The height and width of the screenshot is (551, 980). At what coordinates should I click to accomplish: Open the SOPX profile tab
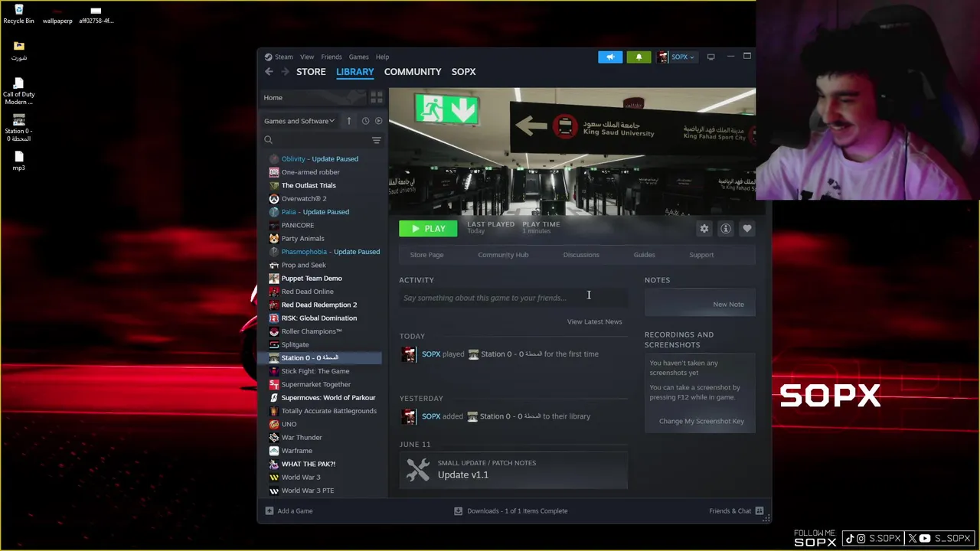(x=463, y=71)
